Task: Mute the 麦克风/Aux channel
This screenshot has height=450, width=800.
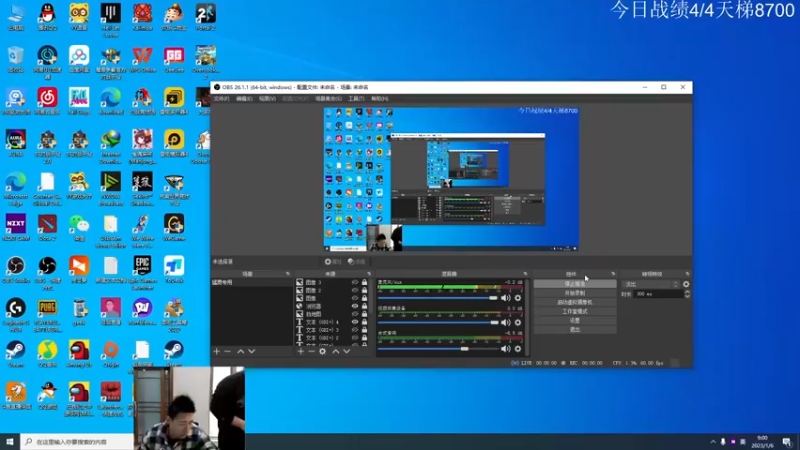Action: coord(506,298)
